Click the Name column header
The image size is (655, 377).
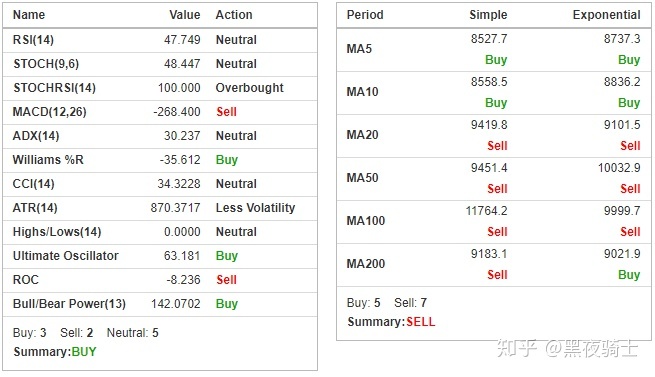29,15
